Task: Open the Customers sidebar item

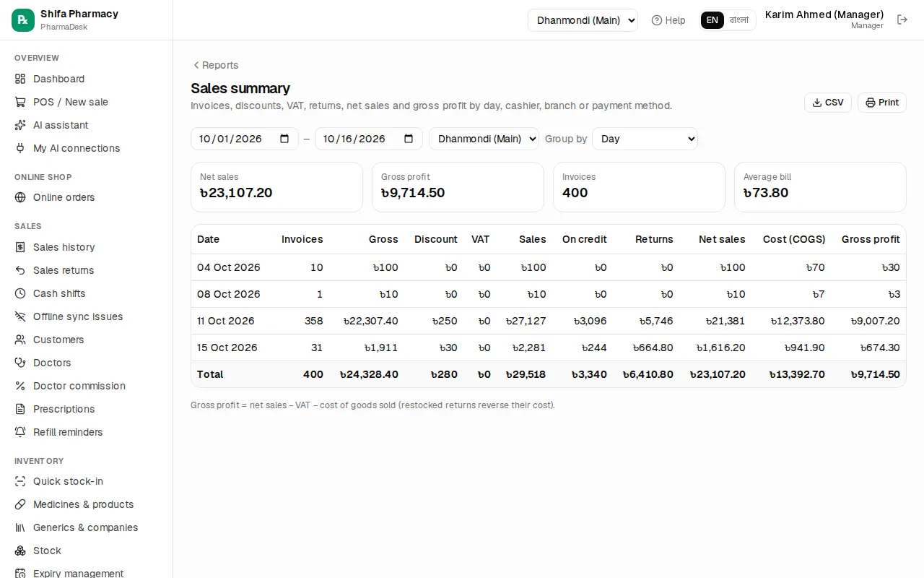Action: coord(86,340)
